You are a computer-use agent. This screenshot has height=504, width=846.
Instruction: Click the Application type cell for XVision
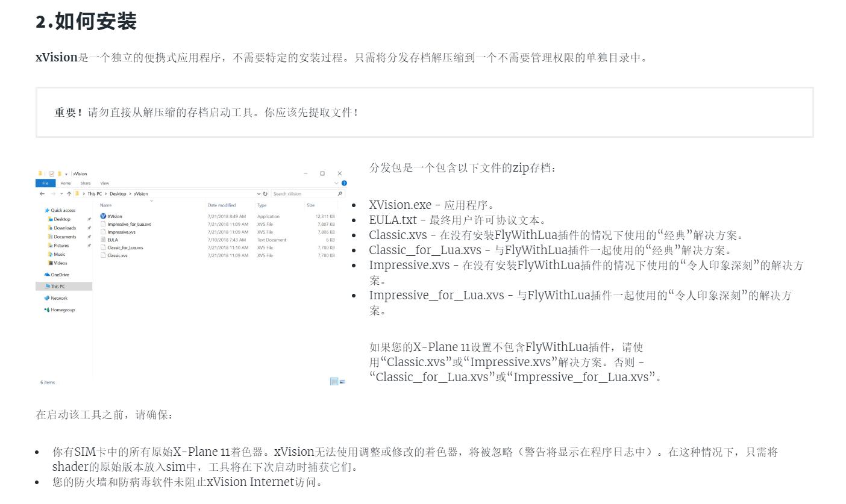click(x=268, y=216)
